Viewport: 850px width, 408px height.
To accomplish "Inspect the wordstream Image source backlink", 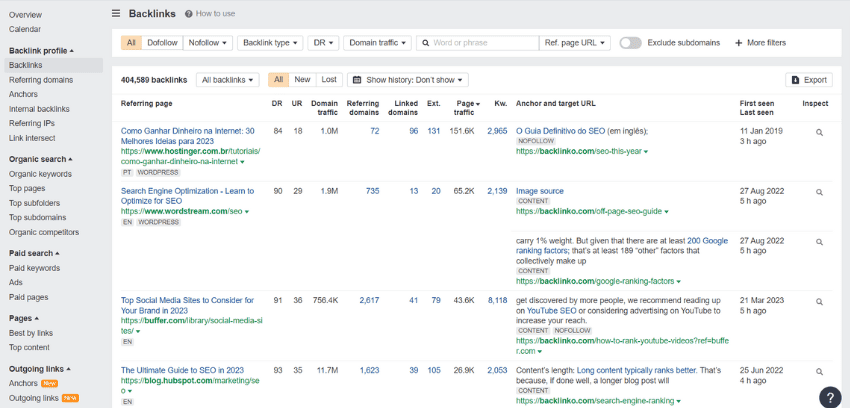I will click(819, 192).
